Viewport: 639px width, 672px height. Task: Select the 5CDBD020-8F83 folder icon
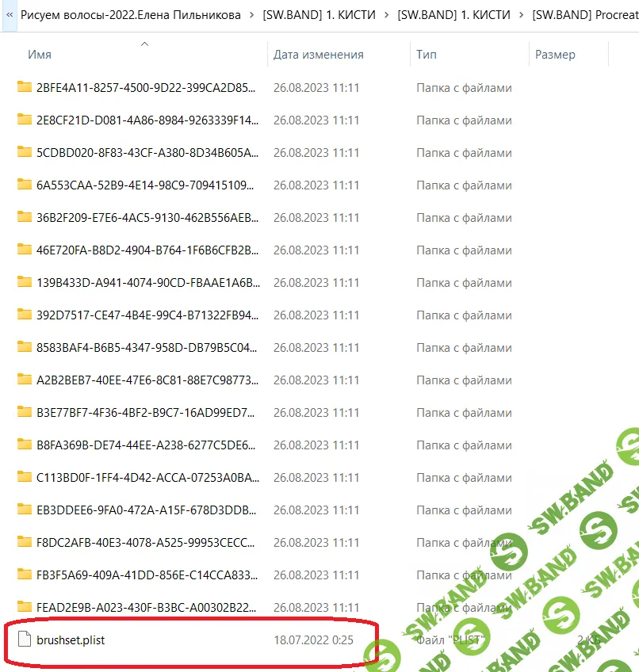(x=24, y=152)
